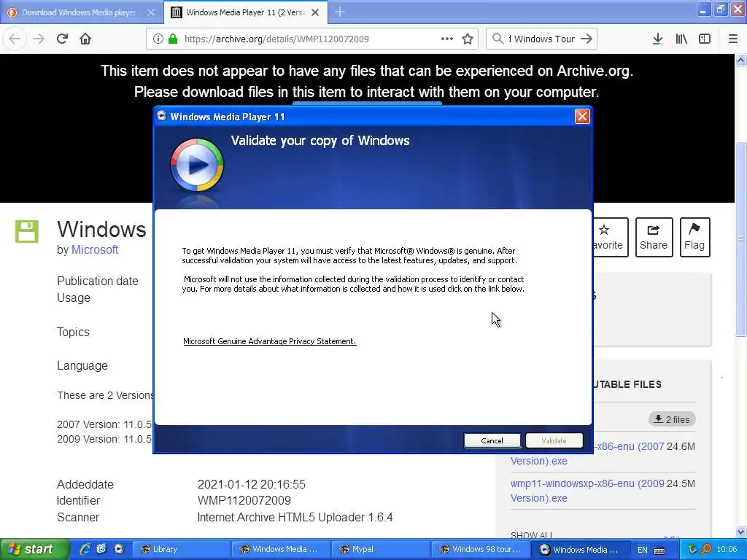Image resolution: width=747 pixels, height=560 pixels.
Task: Switch to Library taskbar window
Action: (181, 549)
